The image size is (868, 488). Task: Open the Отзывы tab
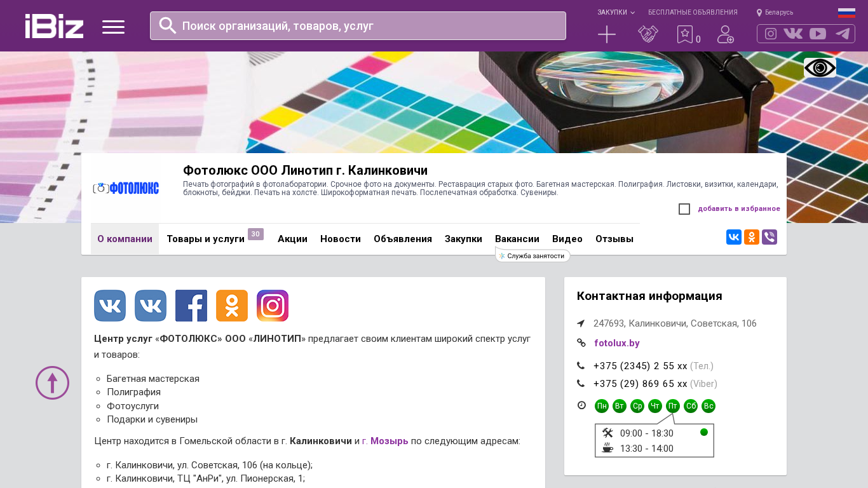pyautogui.click(x=614, y=239)
